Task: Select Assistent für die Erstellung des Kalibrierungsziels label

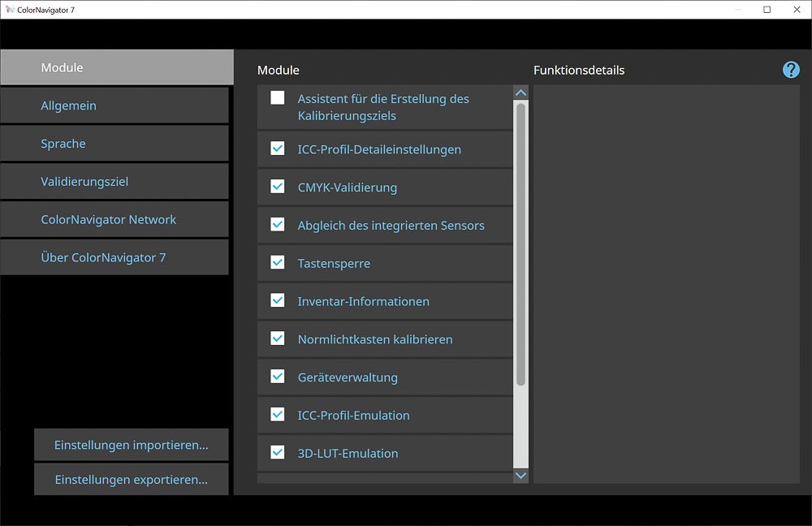Action: pos(383,107)
